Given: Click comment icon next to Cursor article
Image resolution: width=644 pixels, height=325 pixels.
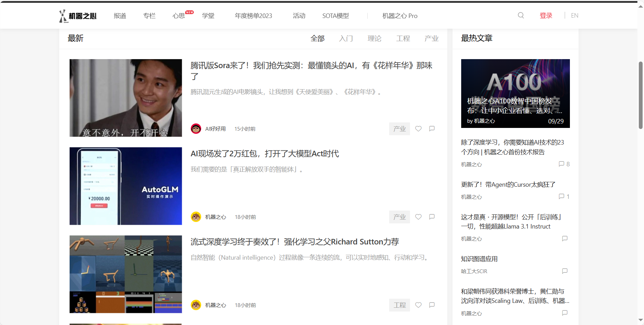Looking at the screenshot, I should pyautogui.click(x=561, y=196).
